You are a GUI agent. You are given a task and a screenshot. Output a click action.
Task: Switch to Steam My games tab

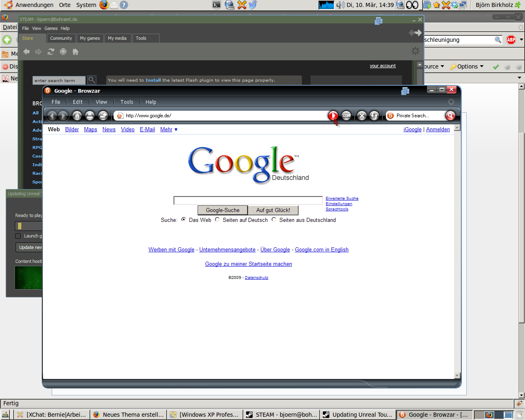[x=90, y=38]
